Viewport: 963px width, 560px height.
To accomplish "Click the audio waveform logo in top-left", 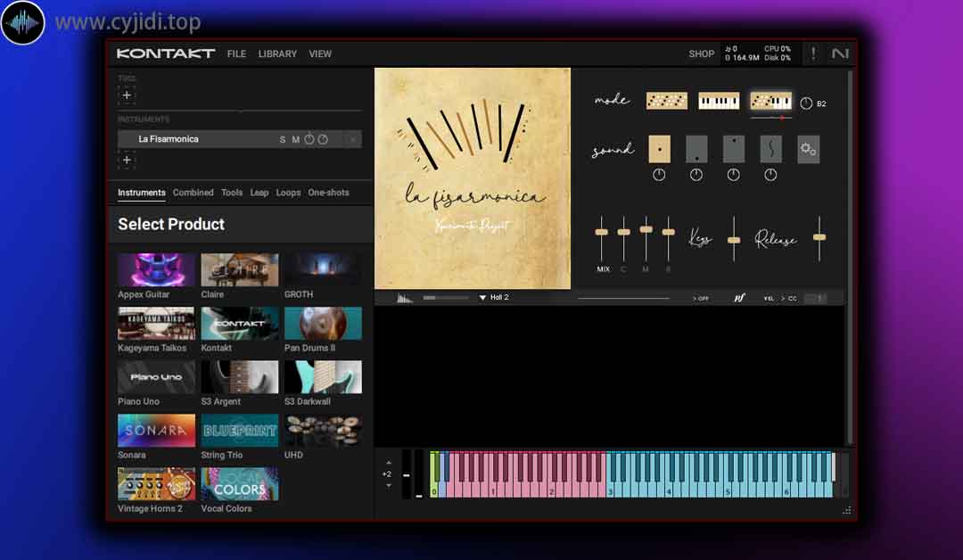I will (x=22, y=22).
